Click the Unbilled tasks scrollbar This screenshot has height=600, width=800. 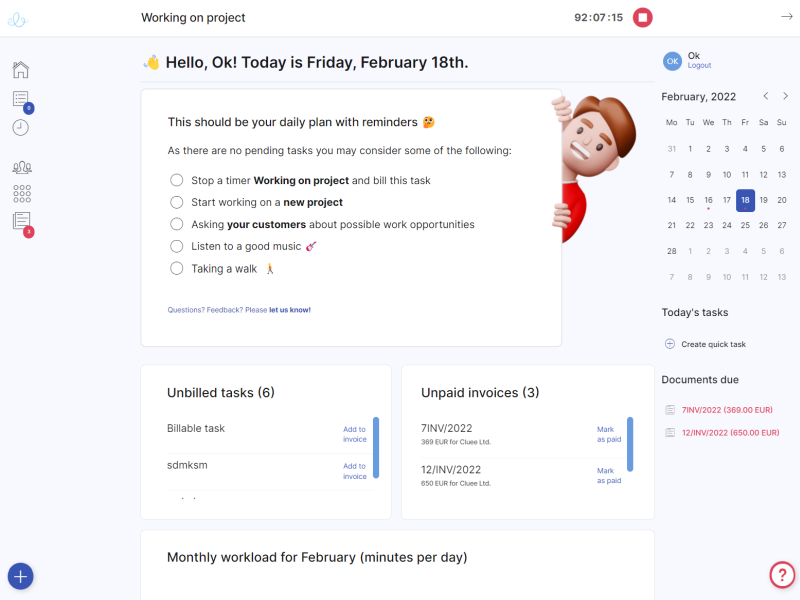(376, 447)
